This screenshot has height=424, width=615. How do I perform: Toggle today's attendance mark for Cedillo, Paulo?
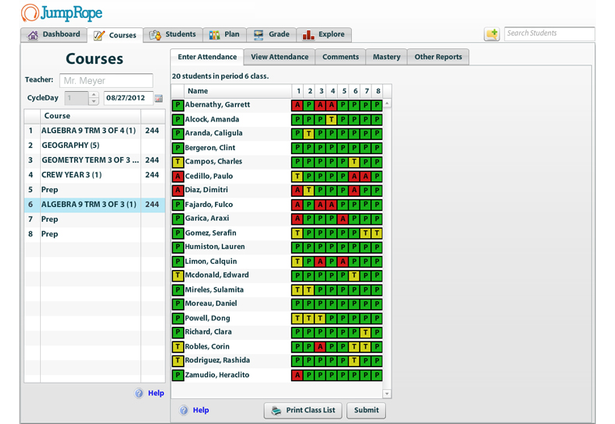click(178, 176)
